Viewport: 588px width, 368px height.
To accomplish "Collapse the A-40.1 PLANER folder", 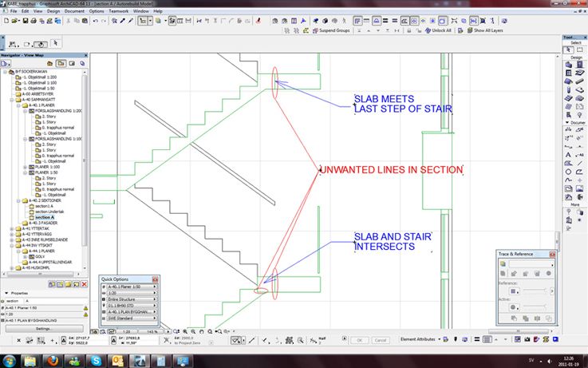I will [x=18, y=105].
